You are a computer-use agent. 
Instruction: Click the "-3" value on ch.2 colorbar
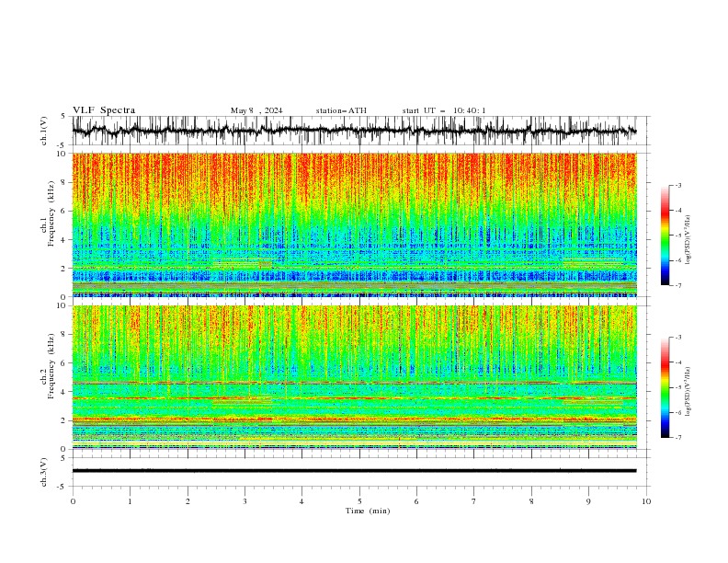(677, 338)
